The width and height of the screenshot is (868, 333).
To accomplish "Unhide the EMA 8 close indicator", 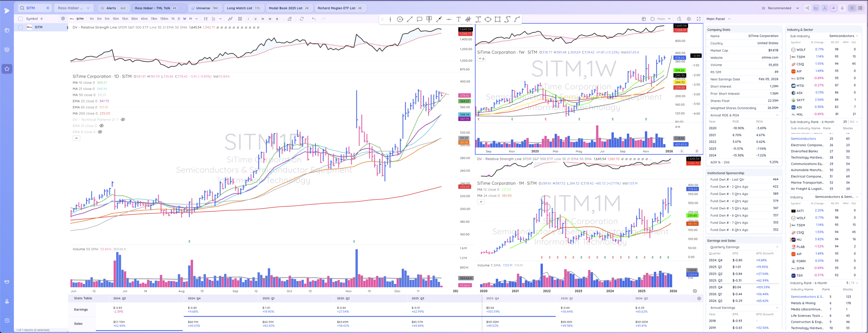I will tap(100, 132).
